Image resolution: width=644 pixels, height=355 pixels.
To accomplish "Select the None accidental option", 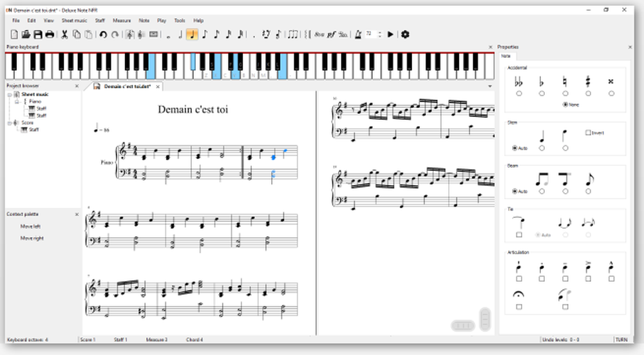I will 571,105.
